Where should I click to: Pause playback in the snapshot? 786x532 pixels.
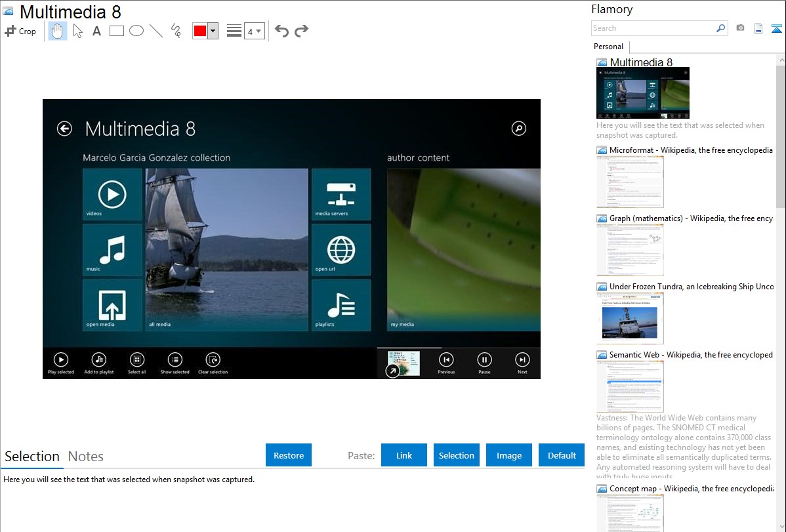click(x=484, y=363)
